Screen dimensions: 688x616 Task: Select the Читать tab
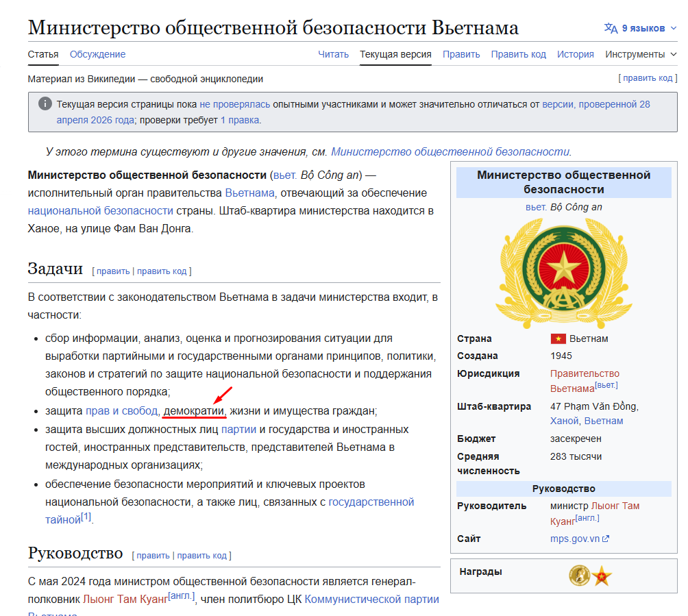(334, 54)
